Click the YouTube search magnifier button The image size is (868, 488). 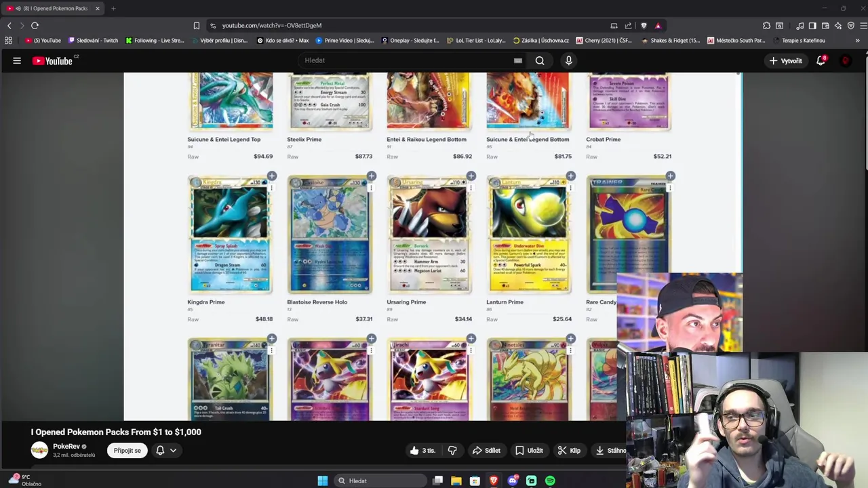click(x=540, y=60)
